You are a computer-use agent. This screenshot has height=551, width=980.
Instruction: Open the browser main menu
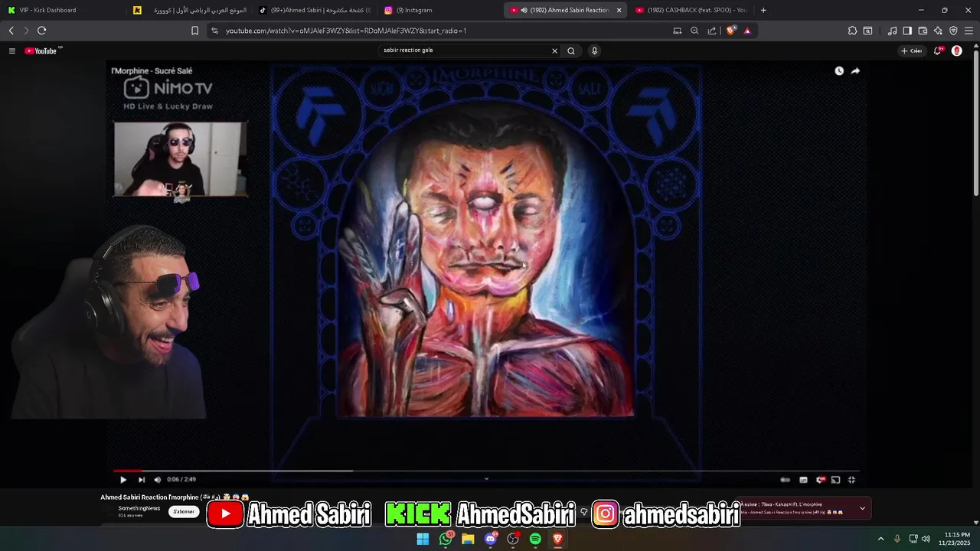tap(969, 31)
